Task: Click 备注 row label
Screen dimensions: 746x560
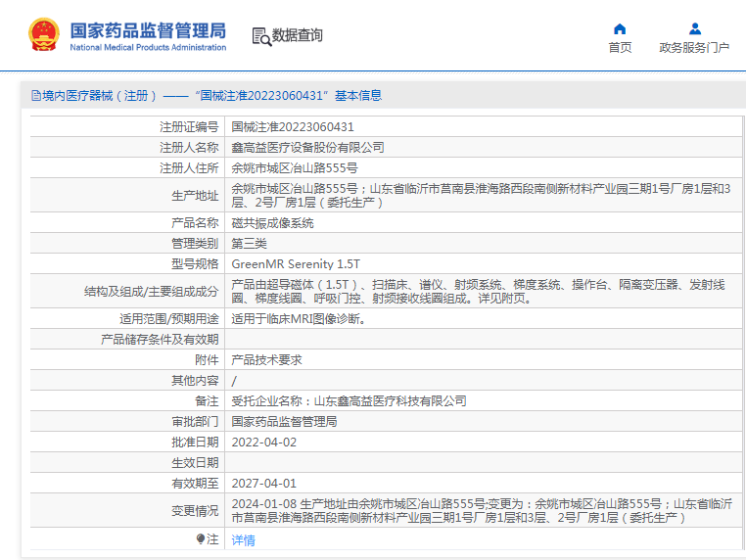Action: coord(207,401)
